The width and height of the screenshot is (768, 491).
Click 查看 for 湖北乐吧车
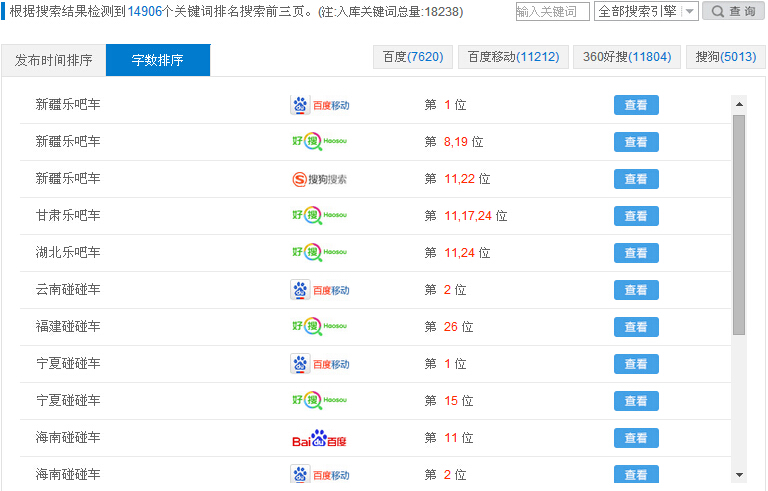(636, 253)
